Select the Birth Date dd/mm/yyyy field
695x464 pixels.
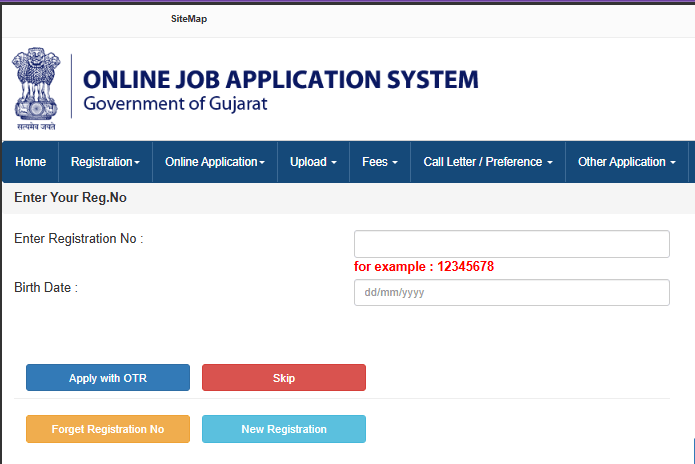coord(511,292)
